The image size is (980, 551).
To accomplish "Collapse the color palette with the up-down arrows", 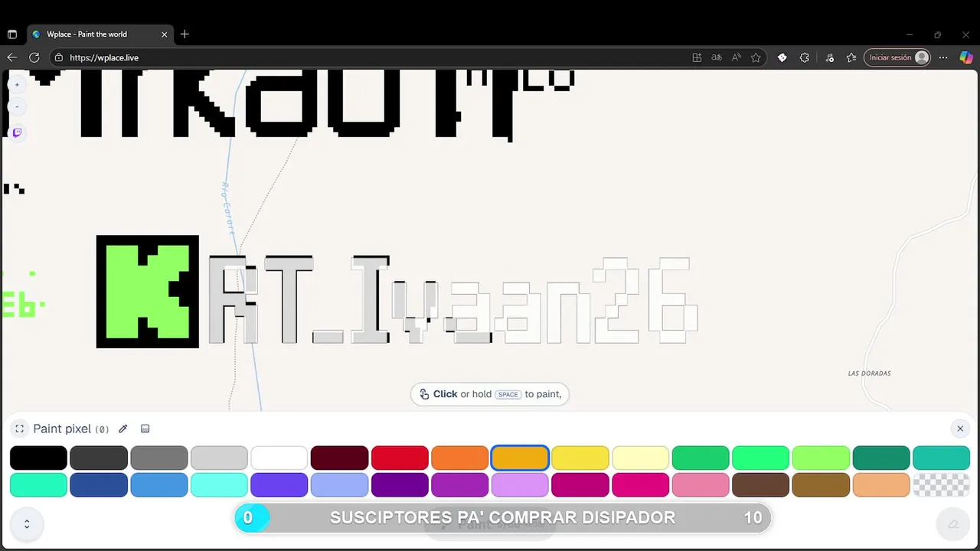I will pyautogui.click(x=27, y=524).
